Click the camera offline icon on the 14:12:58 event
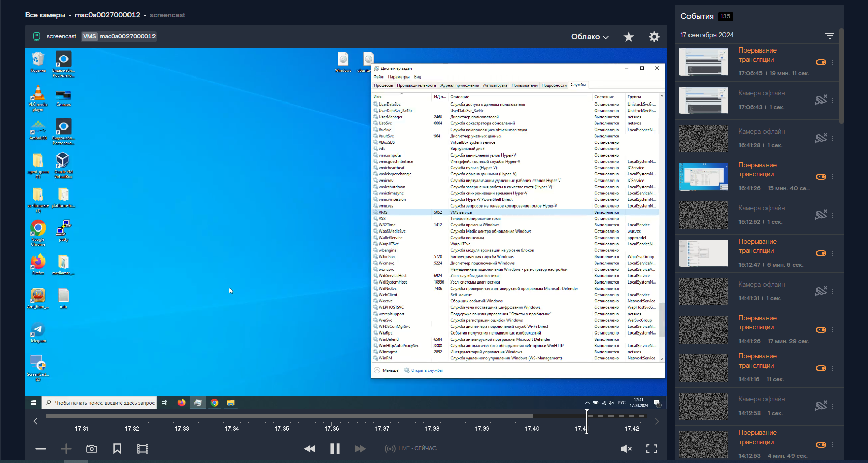The width and height of the screenshot is (868, 463). 821,406
